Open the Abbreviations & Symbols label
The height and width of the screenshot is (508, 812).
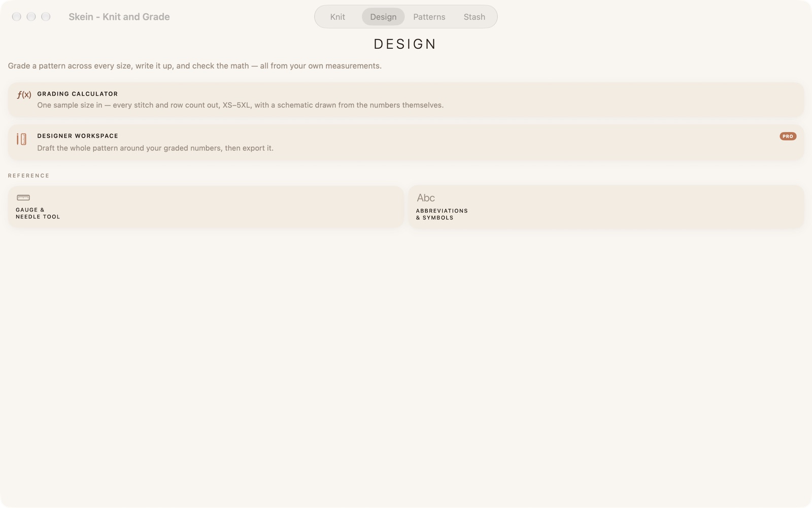(x=442, y=214)
